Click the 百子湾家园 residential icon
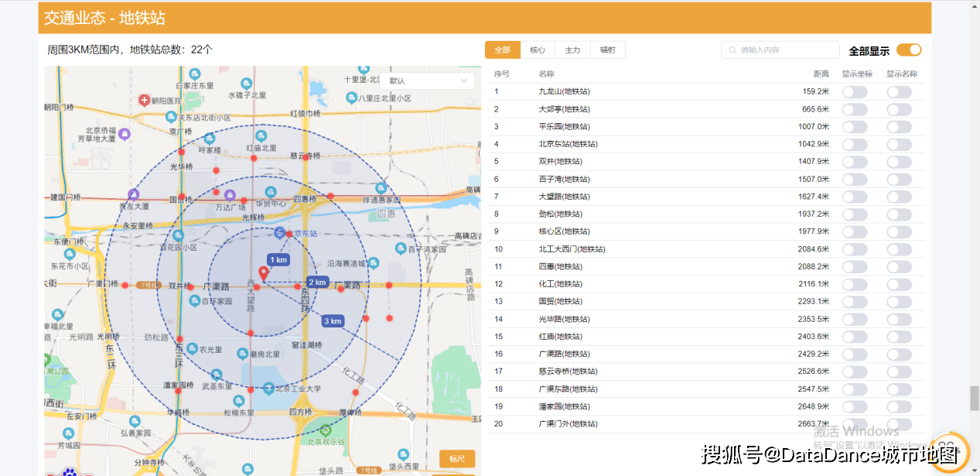 (x=401, y=248)
